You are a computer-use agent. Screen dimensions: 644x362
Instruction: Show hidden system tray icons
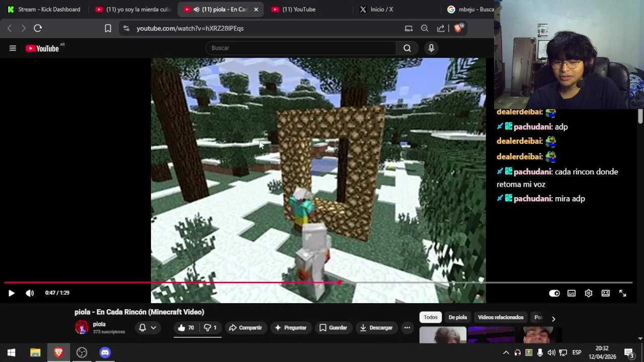506,352
